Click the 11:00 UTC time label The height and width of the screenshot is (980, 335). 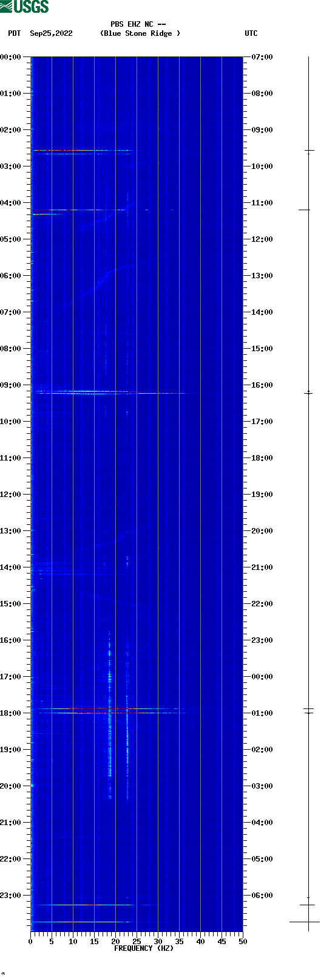click(x=262, y=203)
